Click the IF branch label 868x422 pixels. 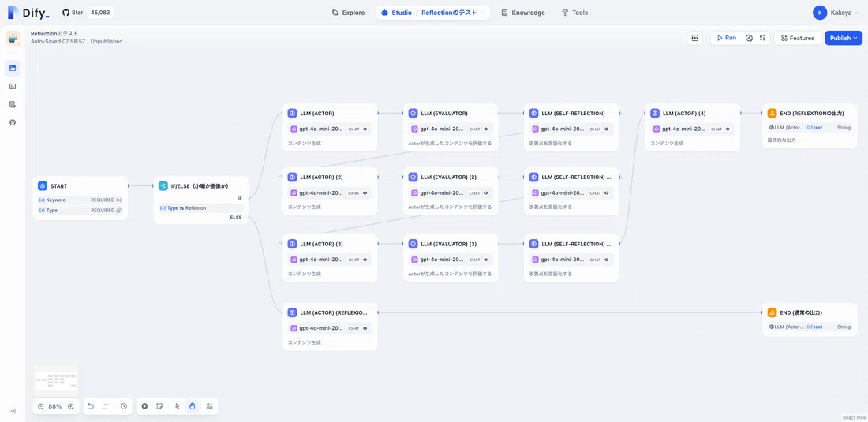(x=240, y=198)
